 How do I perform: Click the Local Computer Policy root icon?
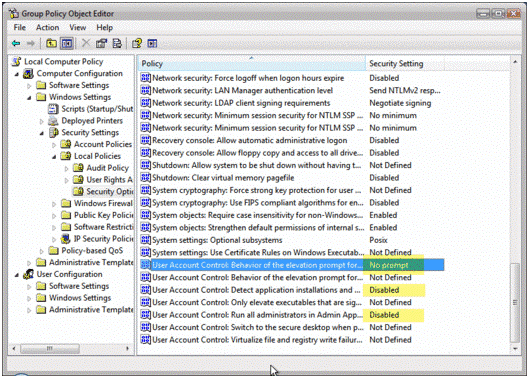pyautogui.click(x=16, y=61)
